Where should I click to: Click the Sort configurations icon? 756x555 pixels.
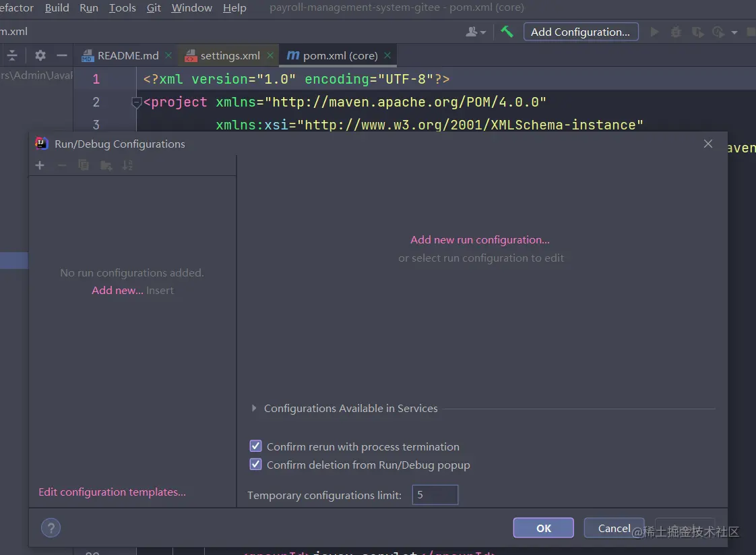click(x=127, y=165)
